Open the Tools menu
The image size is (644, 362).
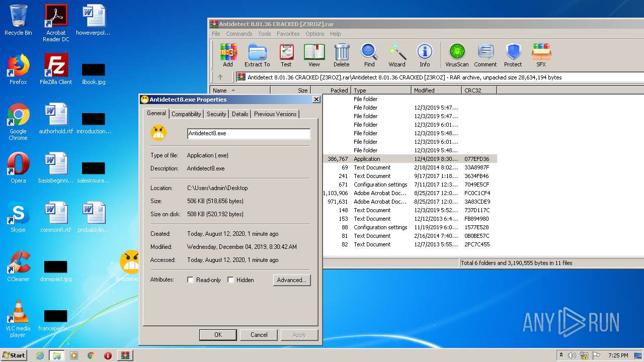tap(265, 34)
